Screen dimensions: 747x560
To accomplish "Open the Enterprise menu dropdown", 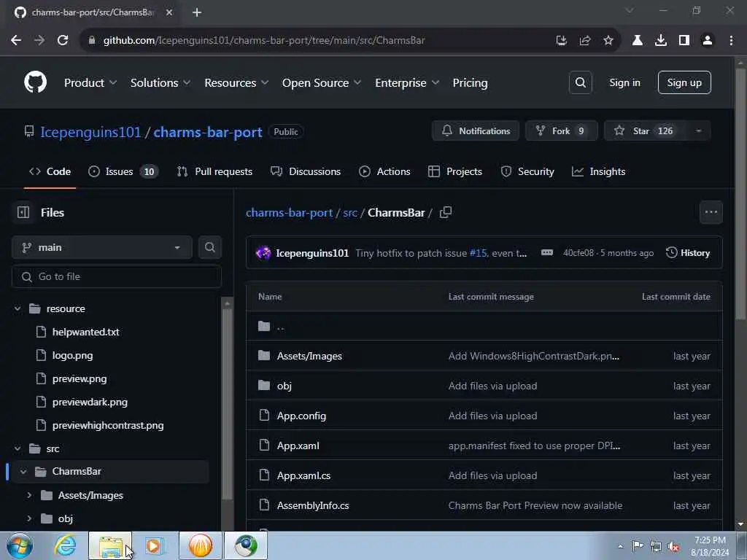I will (x=407, y=83).
